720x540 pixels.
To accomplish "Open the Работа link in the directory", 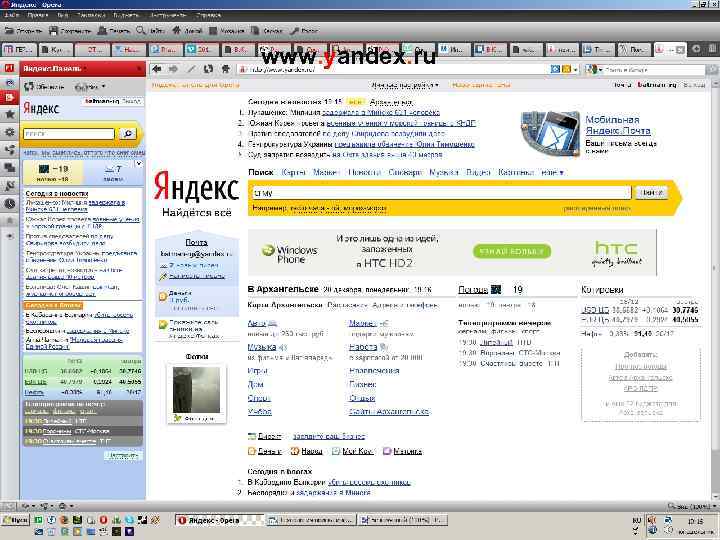I will pos(363,347).
